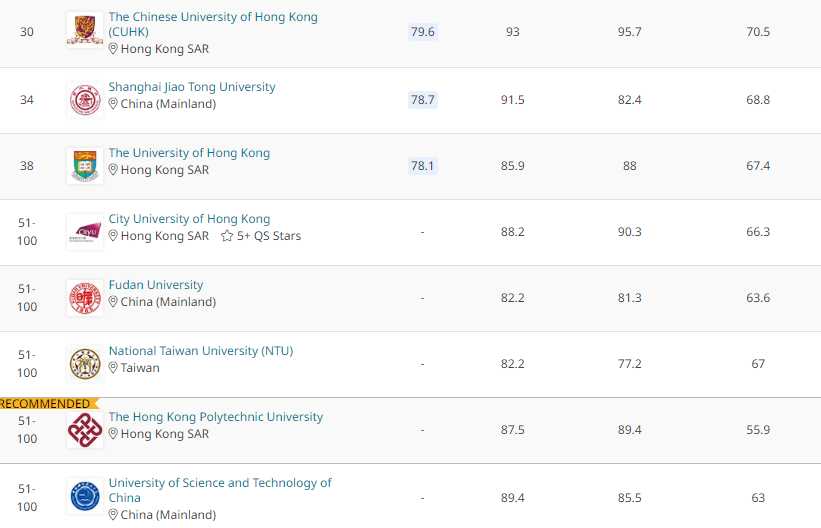Click location pin icon beside Taiwan

(114, 368)
